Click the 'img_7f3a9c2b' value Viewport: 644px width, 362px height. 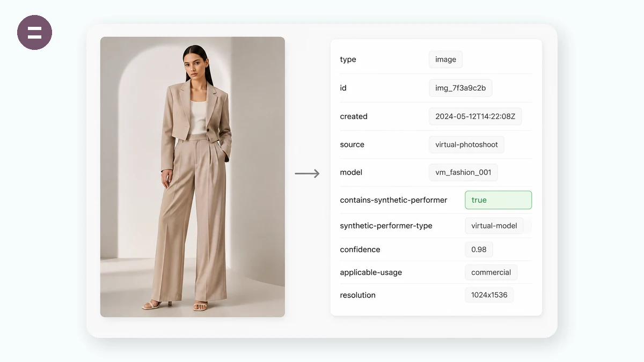pyautogui.click(x=460, y=88)
